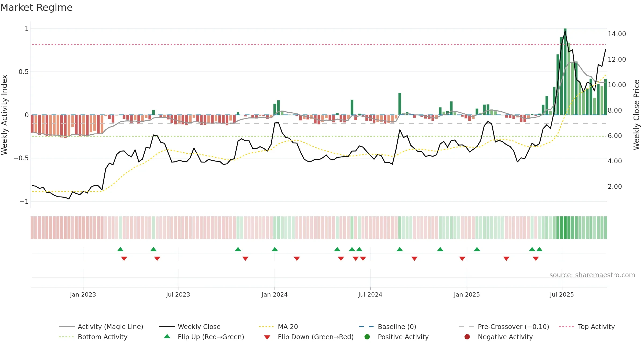Click the last red flip-down marker before Jul 2025
Viewport: 644px width, 362px height.
click(x=536, y=258)
